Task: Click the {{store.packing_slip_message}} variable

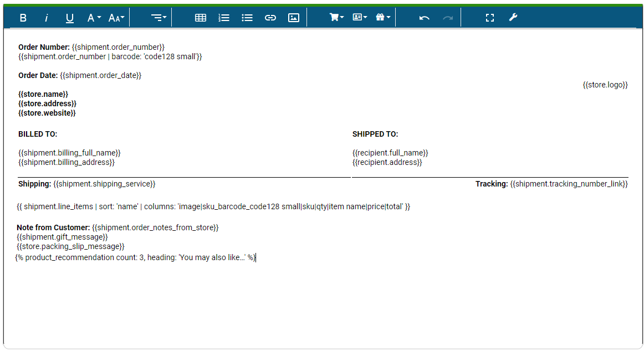Action: pos(70,246)
